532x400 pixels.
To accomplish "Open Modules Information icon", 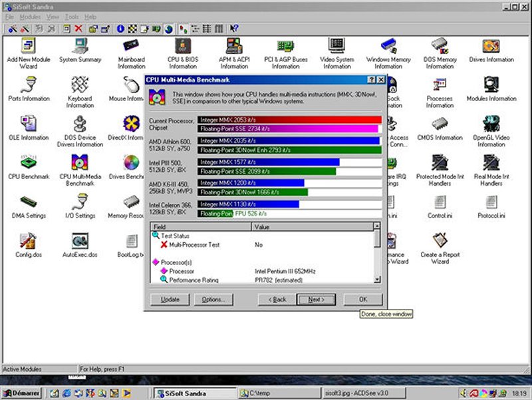I will [x=491, y=89].
